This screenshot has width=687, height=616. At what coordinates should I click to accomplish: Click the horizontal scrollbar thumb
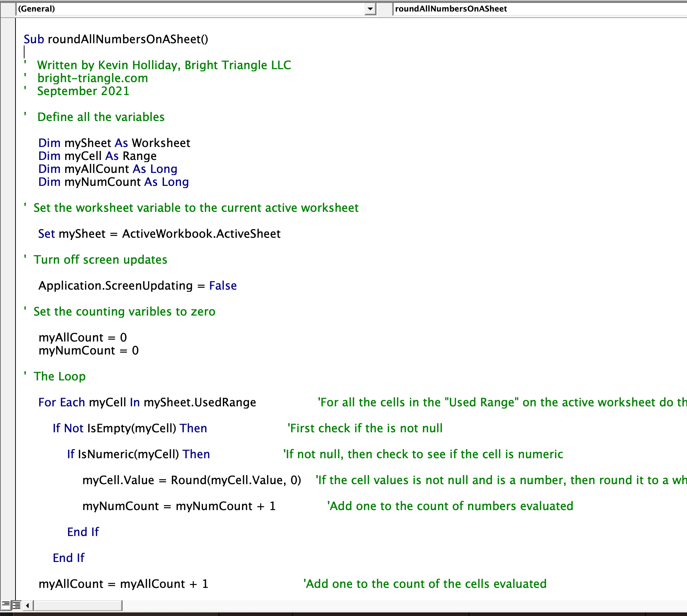pyautogui.click(x=78, y=606)
